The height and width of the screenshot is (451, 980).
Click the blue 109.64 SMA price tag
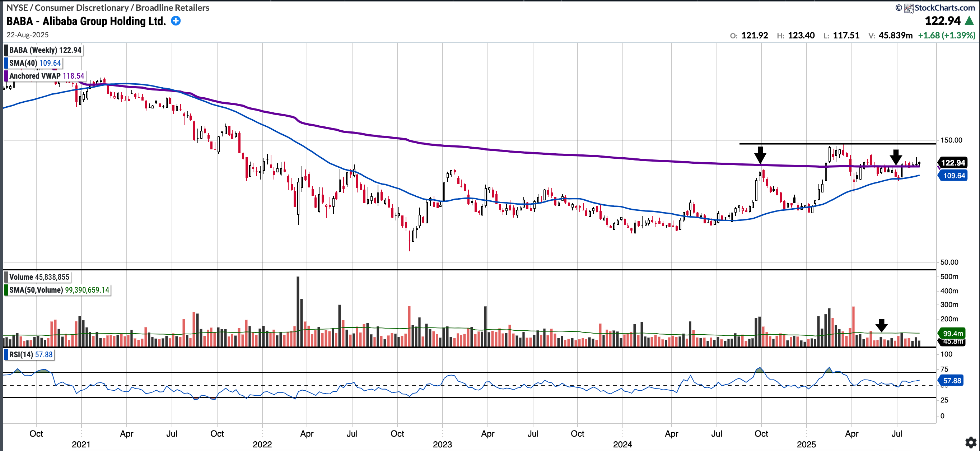[954, 176]
